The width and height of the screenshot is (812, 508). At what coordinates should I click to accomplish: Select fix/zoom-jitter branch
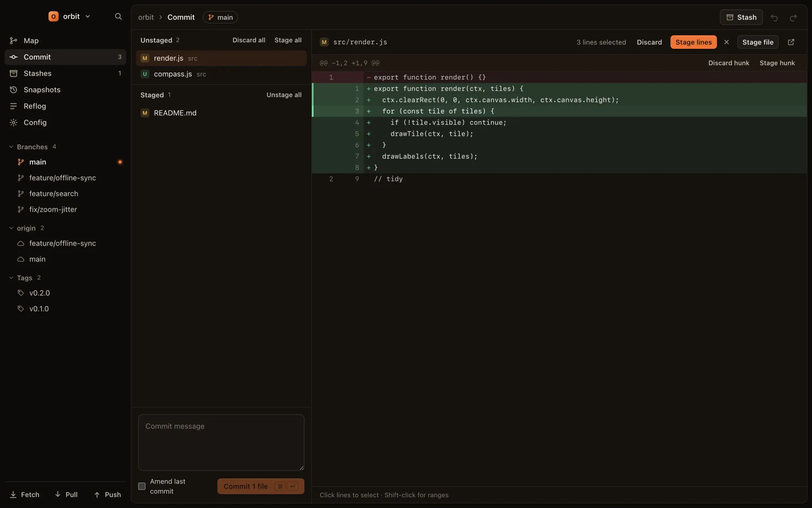65,210
